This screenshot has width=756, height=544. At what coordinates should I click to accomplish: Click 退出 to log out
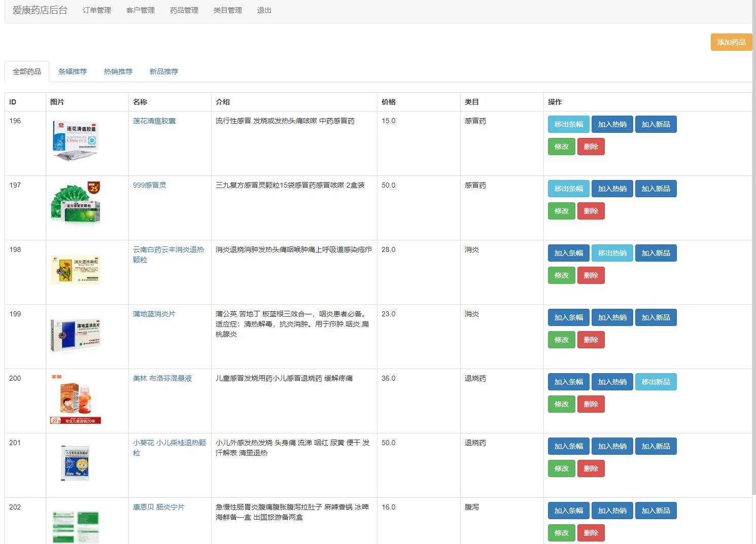point(263,10)
